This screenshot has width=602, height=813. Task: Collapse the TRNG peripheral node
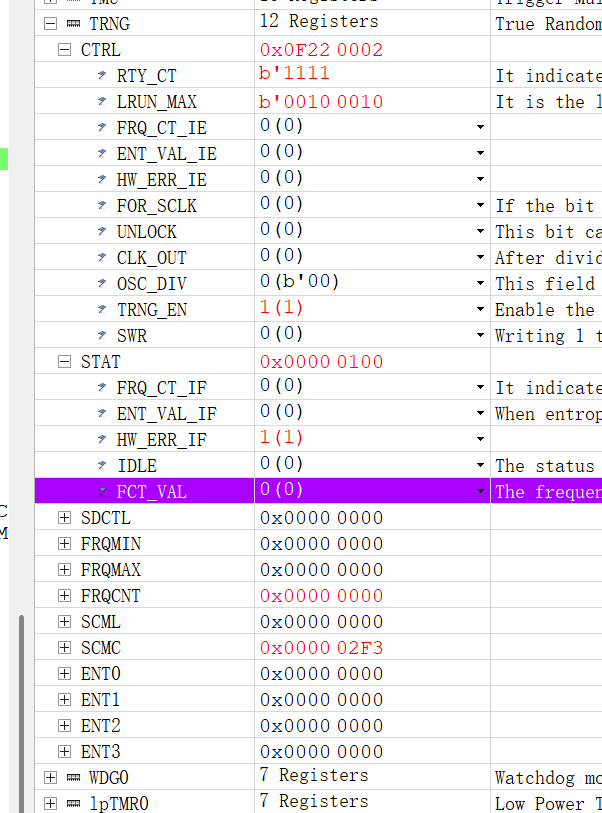[x=50, y=24]
